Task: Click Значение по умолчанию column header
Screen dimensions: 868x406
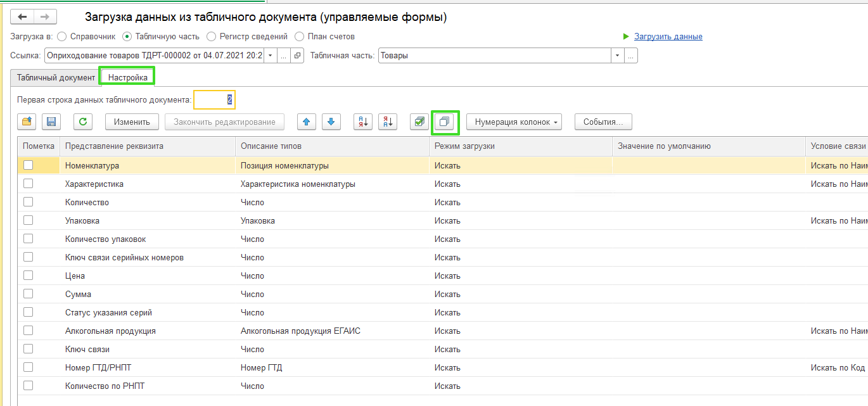Action: (x=709, y=146)
